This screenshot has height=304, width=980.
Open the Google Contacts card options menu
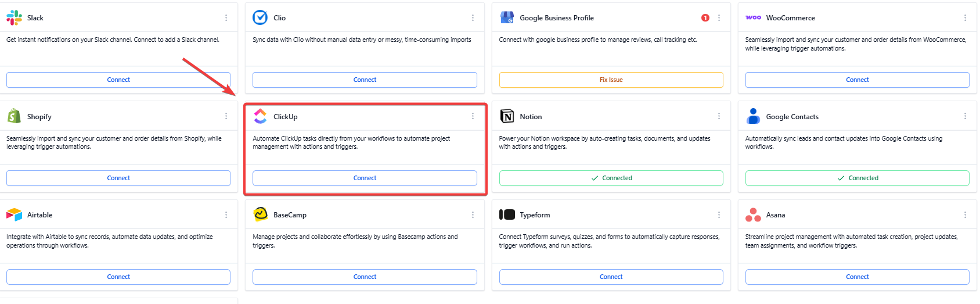[x=965, y=116]
